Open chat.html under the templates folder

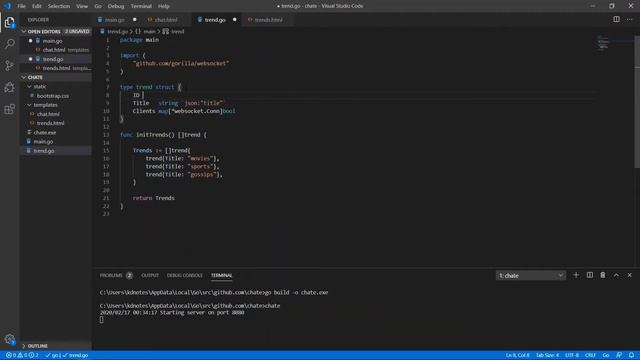(48, 114)
